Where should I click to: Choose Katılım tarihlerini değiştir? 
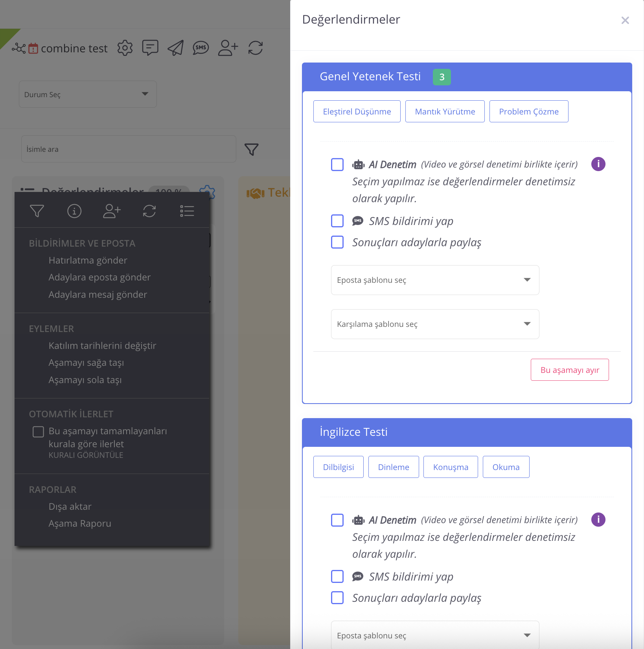point(103,346)
